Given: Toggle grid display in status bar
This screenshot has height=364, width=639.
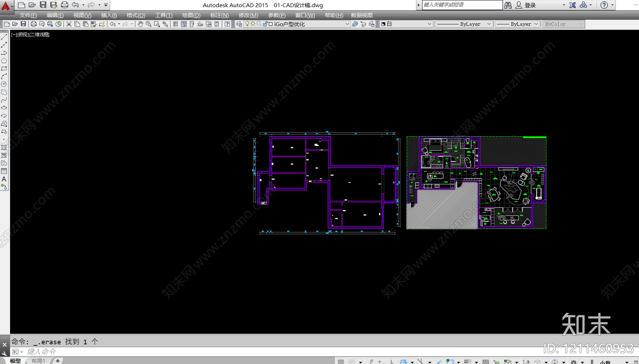Looking at the screenshot, I should [341, 362].
